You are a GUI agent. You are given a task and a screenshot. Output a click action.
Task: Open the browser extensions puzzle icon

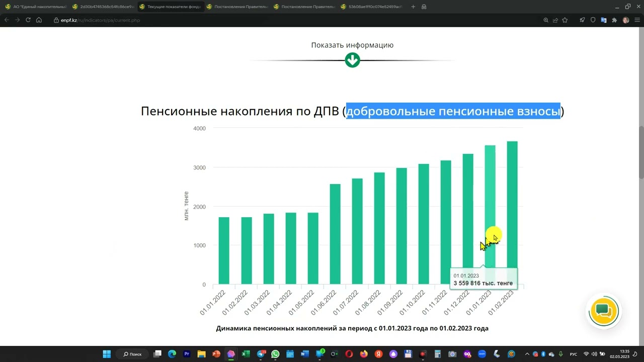(614, 20)
